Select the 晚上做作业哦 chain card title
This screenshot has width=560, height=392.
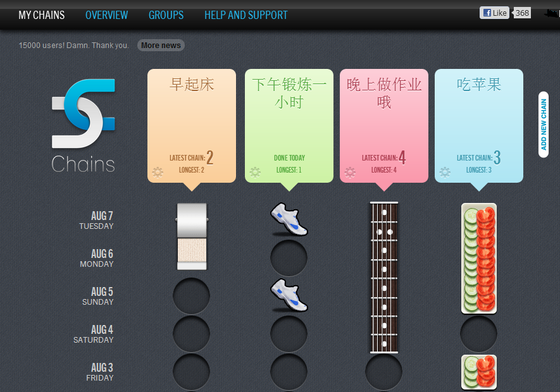pyautogui.click(x=384, y=93)
